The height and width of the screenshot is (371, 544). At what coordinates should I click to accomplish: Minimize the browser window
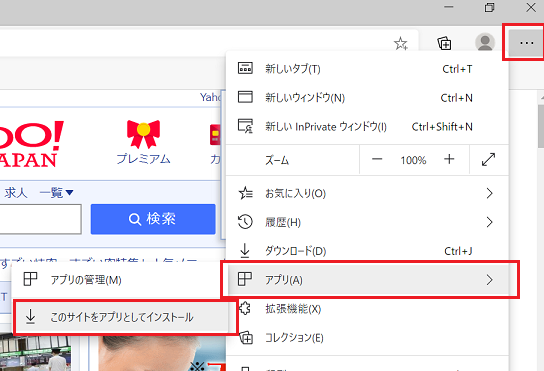(449, 7)
